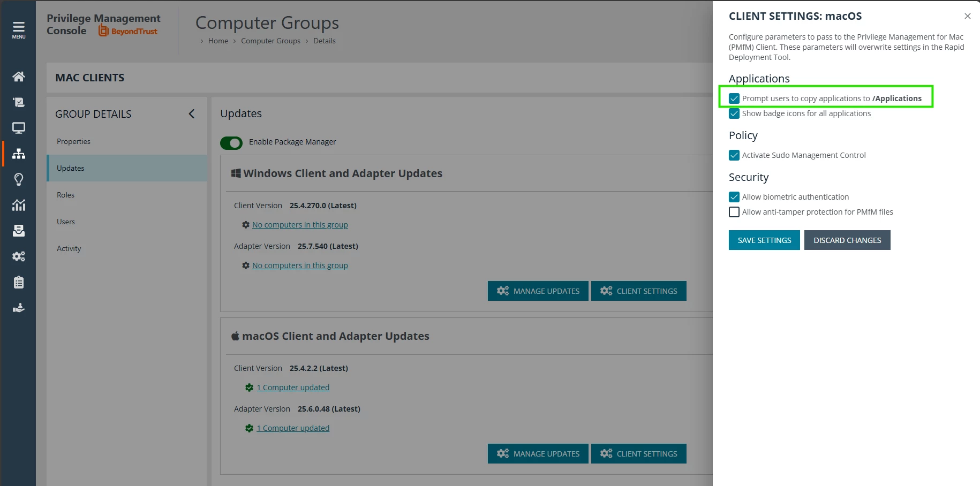
Task: Click MAC CLIENTS group title
Action: (90, 78)
